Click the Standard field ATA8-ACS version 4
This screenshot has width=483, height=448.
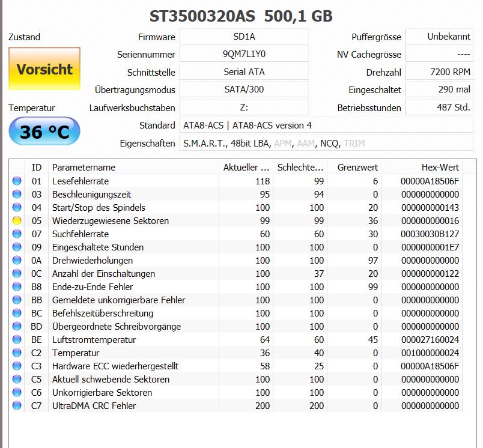[327, 126]
